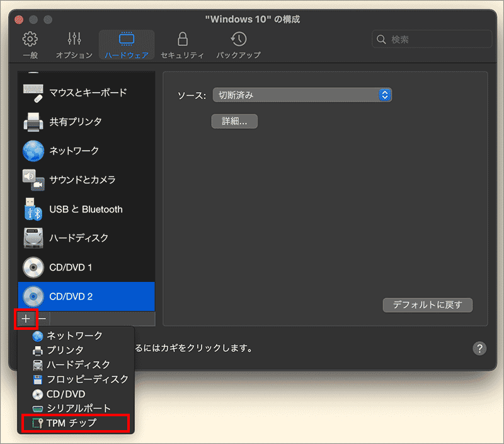The height and width of the screenshot is (444, 504).
Task: Select the ネットワーク globe in the sidebar
Action: 33,151
